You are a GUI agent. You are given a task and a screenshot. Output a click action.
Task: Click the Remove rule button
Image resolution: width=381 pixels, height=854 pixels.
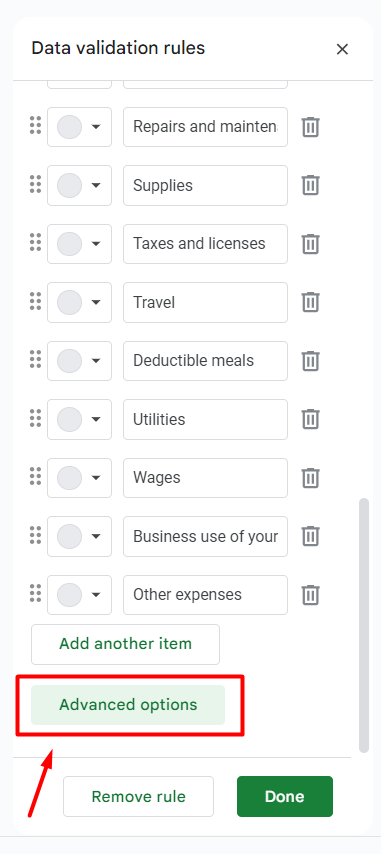tap(138, 797)
